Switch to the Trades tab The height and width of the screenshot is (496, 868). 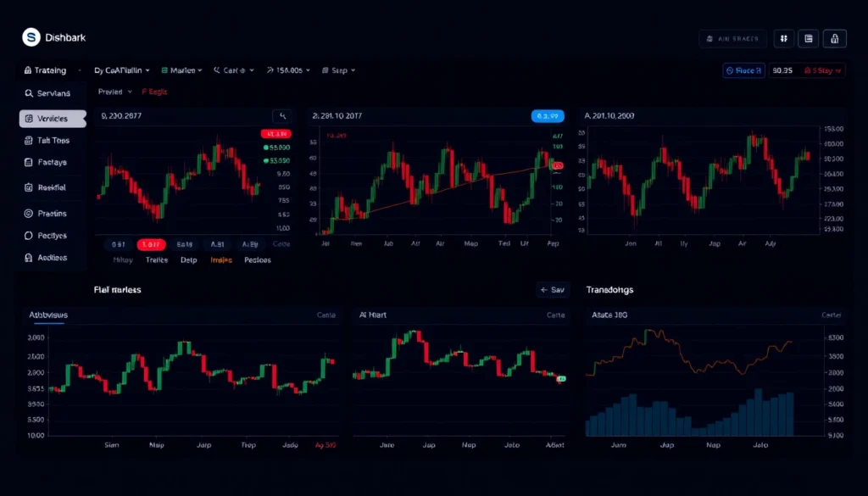tap(157, 259)
